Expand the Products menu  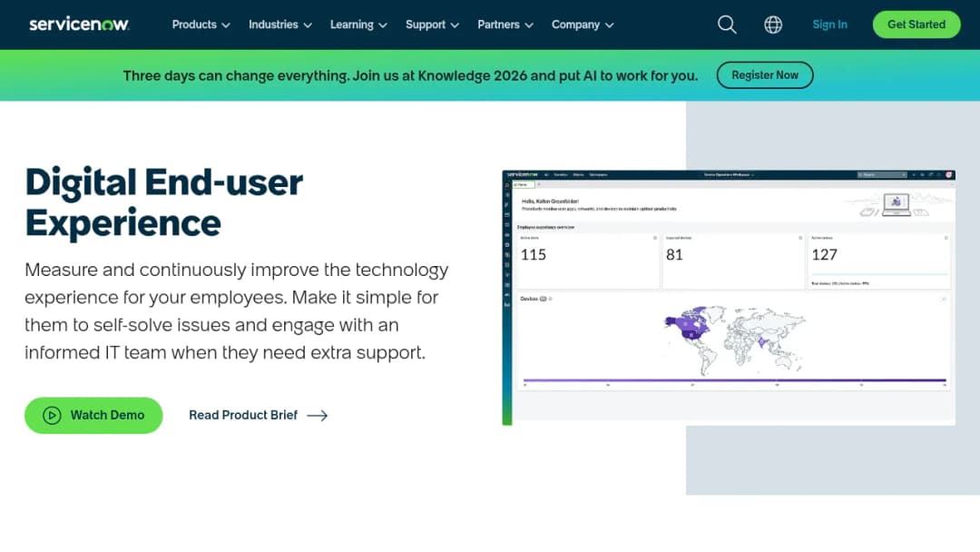(201, 25)
